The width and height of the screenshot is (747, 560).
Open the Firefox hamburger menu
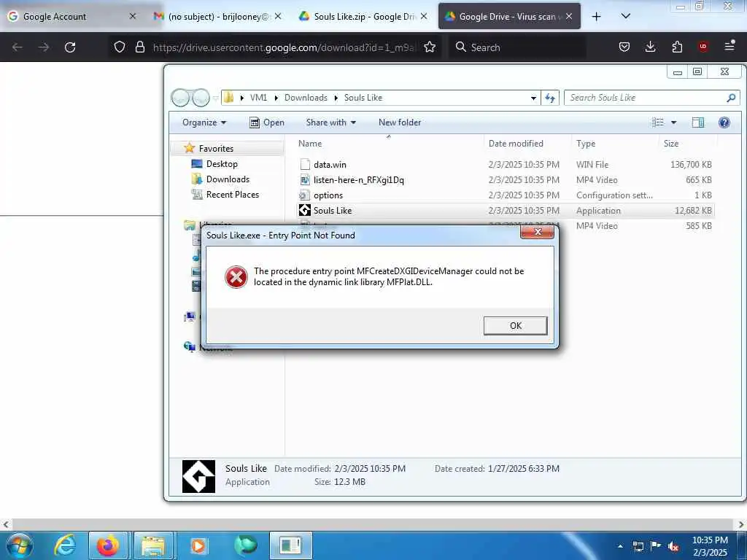click(729, 47)
